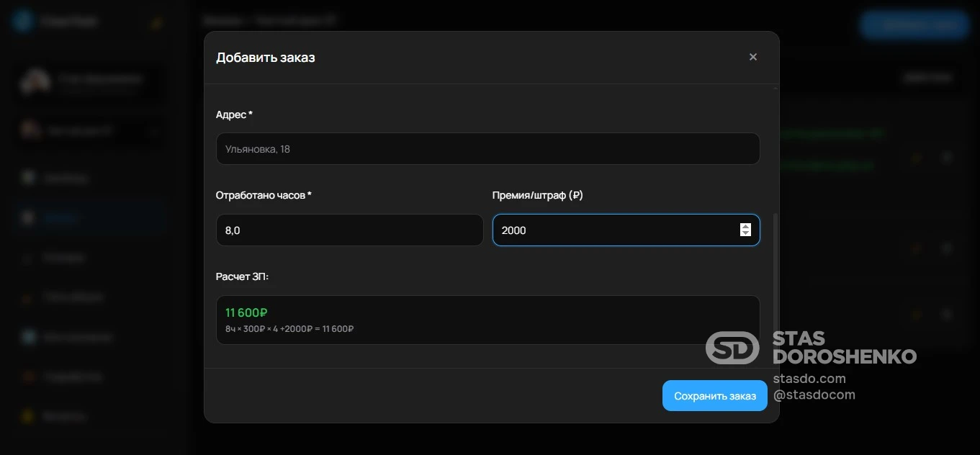Expand the workspace selector chevron in the sidebar

click(153, 132)
